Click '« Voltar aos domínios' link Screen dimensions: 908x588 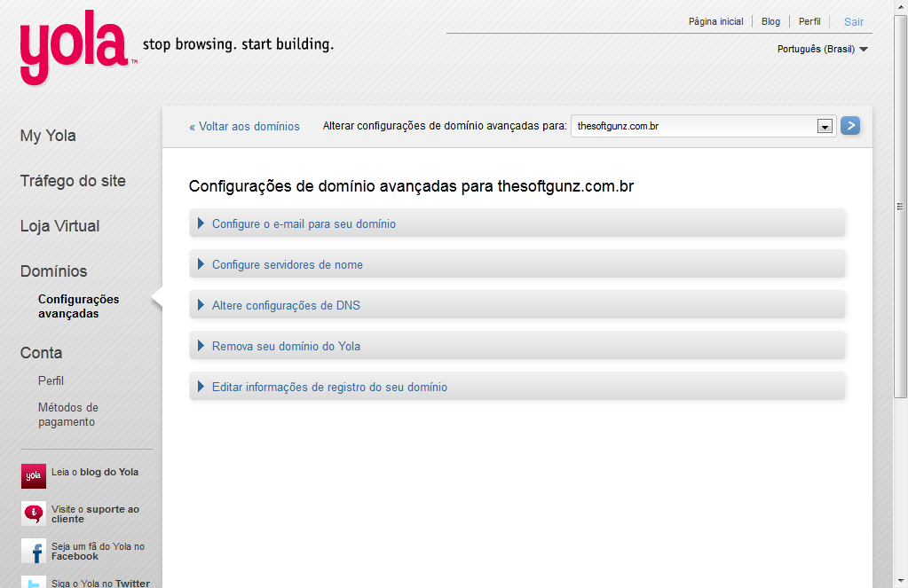(244, 126)
